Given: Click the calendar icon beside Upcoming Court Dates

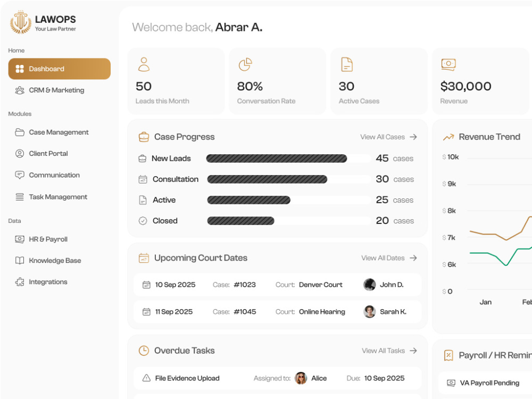Looking at the screenshot, I should pos(144,258).
